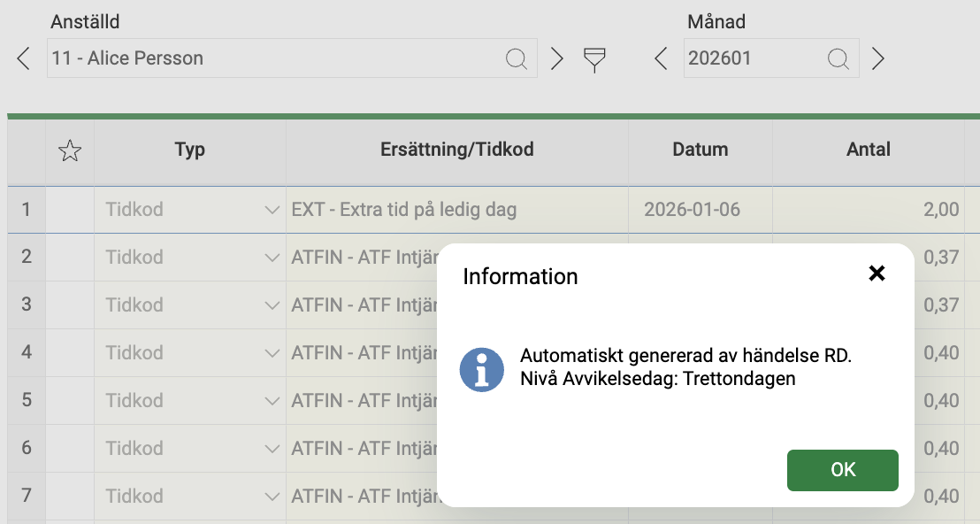Click the star favorites column header

[69, 150]
